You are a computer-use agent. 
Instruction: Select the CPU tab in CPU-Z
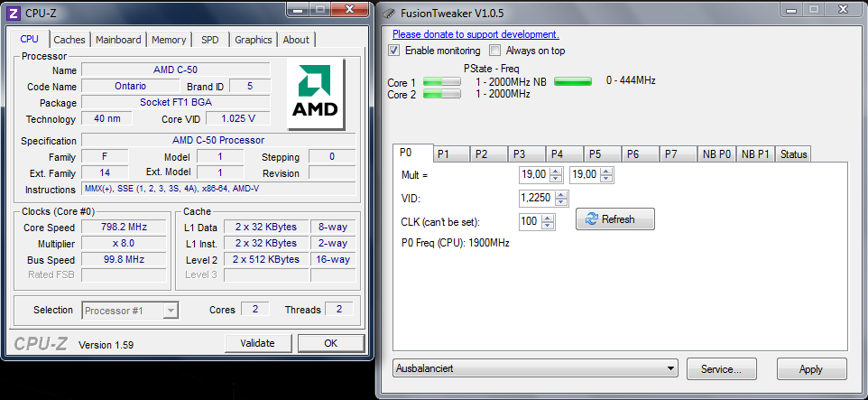30,39
